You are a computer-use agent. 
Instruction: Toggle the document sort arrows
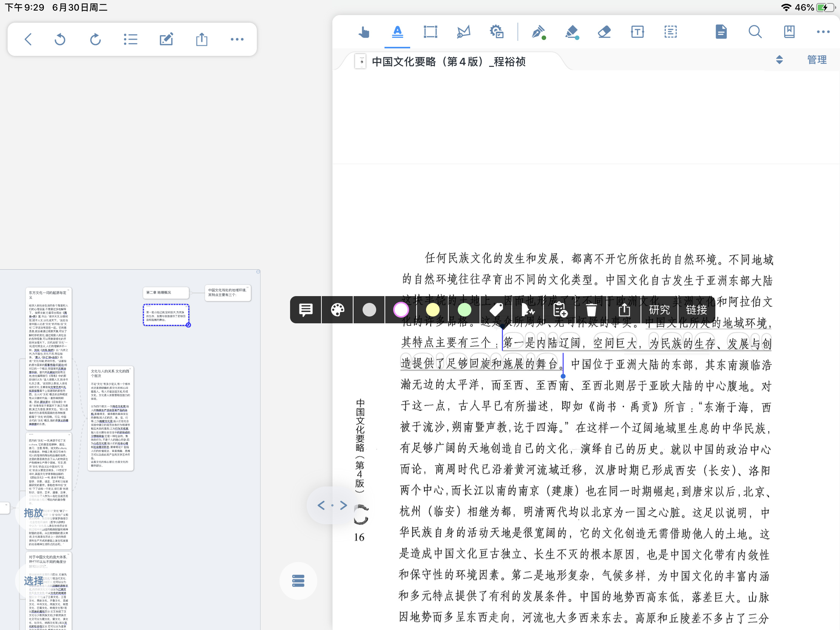pos(779,60)
